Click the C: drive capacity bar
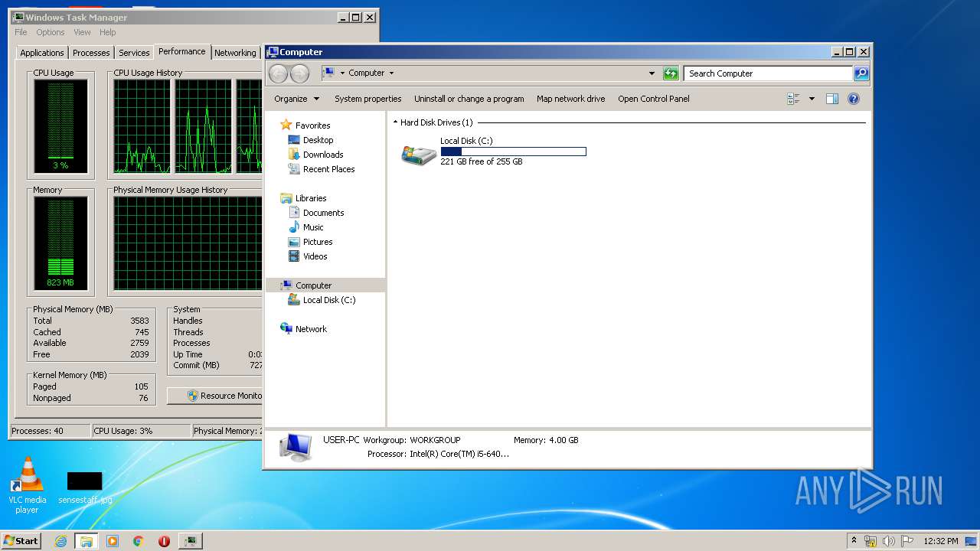 pos(513,152)
